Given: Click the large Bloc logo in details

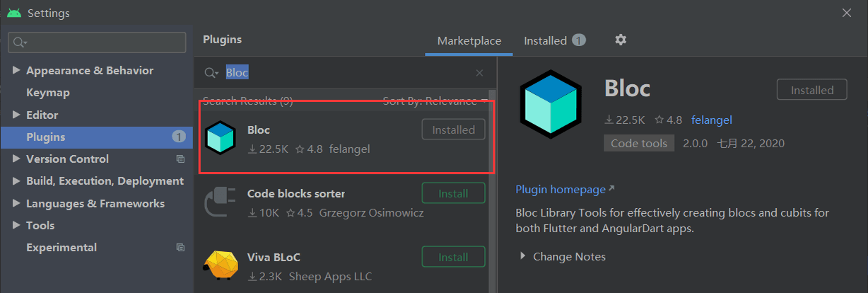Looking at the screenshot, I should (x=551, y=104).
